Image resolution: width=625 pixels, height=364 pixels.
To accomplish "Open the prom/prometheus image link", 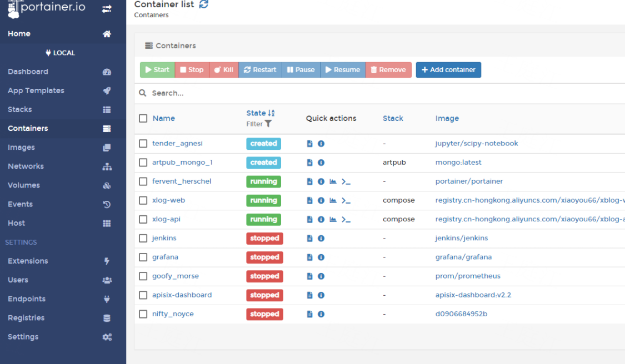I will point(468,276).
